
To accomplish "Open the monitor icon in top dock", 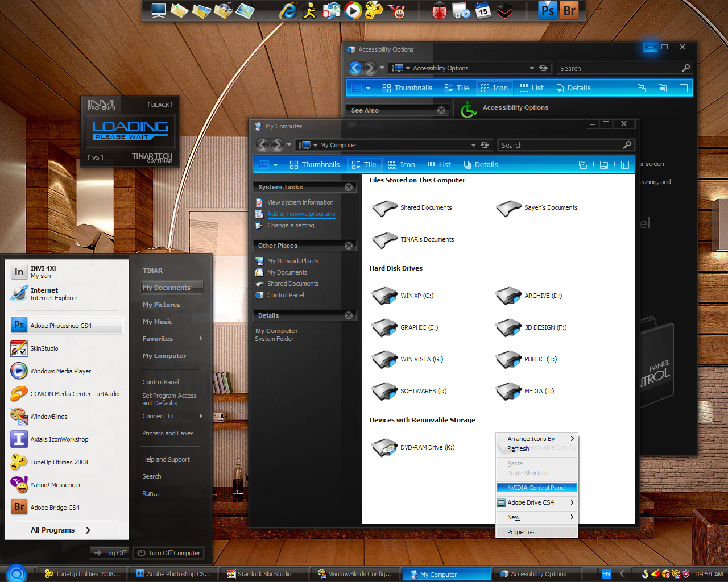I will 158,10.
